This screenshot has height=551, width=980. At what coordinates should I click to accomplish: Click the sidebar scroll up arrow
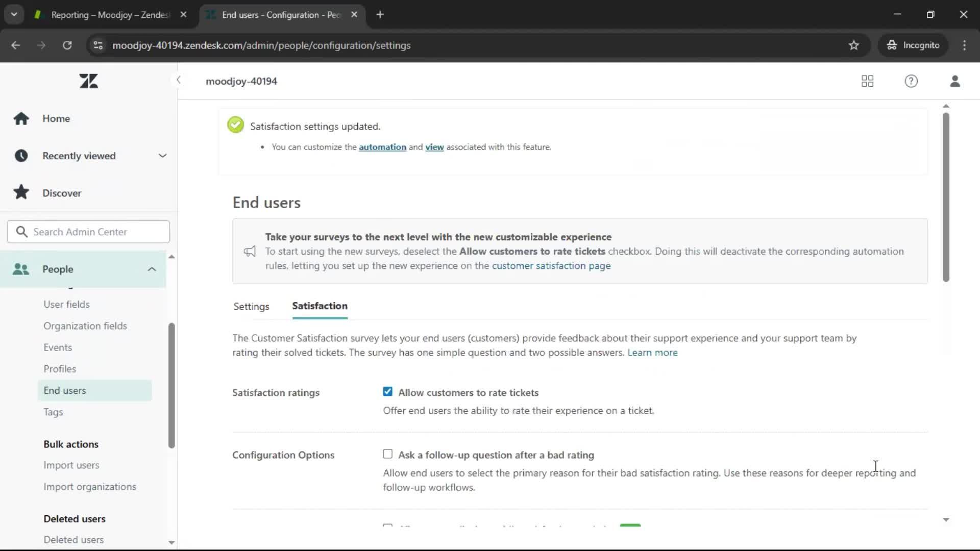(171, 257)
